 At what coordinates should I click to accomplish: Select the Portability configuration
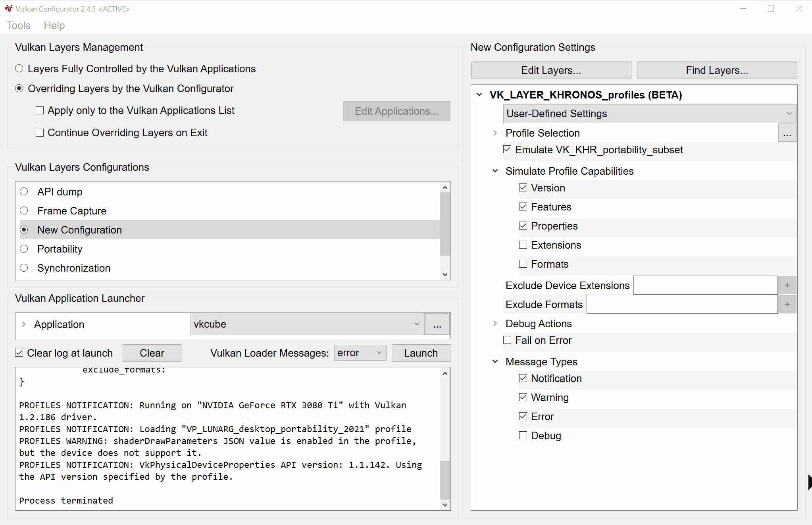coord(24,249)
